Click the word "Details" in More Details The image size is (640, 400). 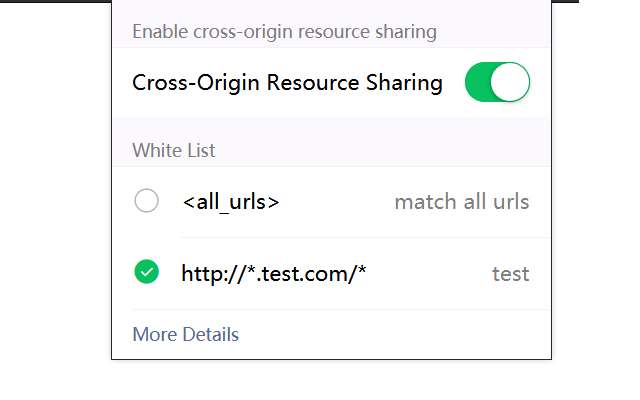[x=211, y=334]
